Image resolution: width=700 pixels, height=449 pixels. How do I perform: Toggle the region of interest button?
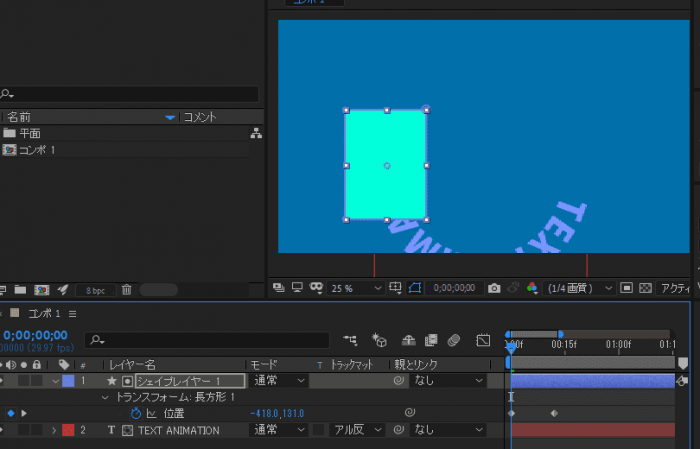(x=626, y=288)
